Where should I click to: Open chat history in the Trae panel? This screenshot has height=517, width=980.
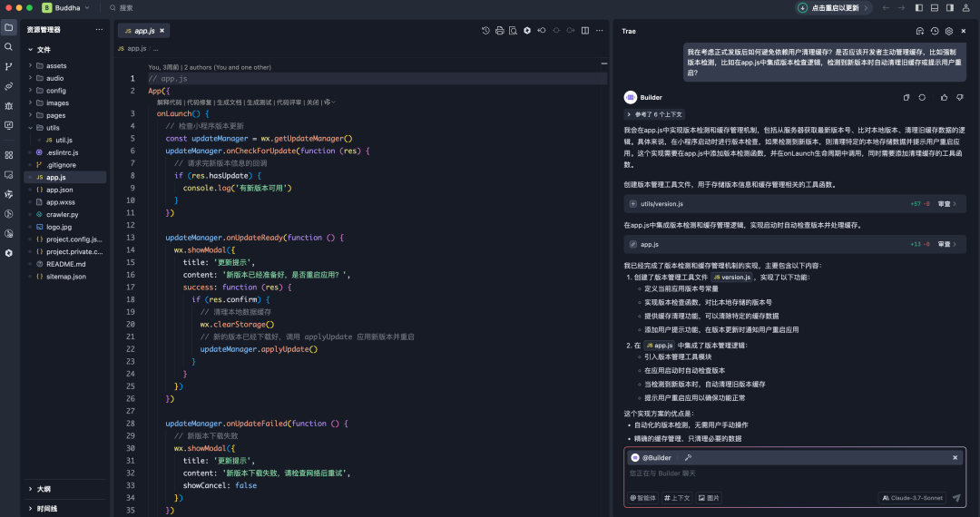pyautogui.click(x=935, y=31)
